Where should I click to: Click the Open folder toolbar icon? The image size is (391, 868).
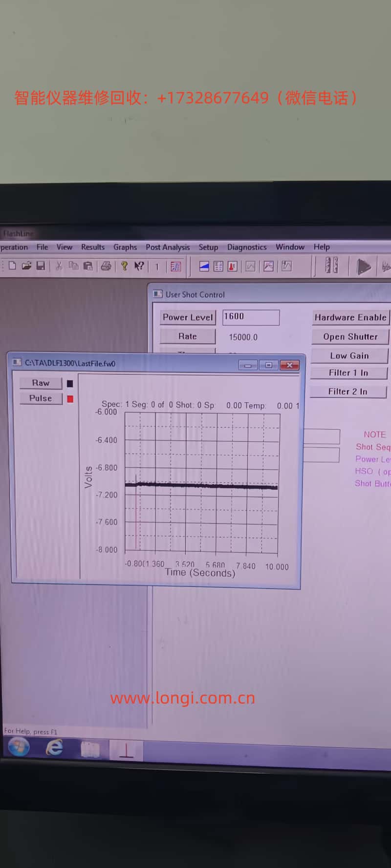[x=26, y=266]
